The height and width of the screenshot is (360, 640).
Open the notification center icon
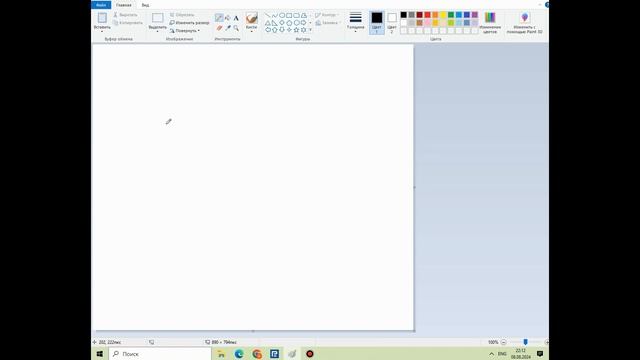click(540, 354)
